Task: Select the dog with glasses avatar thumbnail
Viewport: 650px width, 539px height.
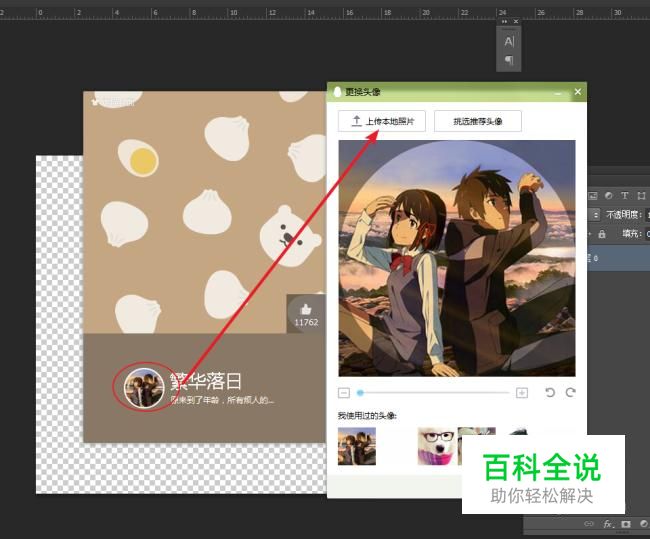Action: pyautogui.click(x=437, y=447)
